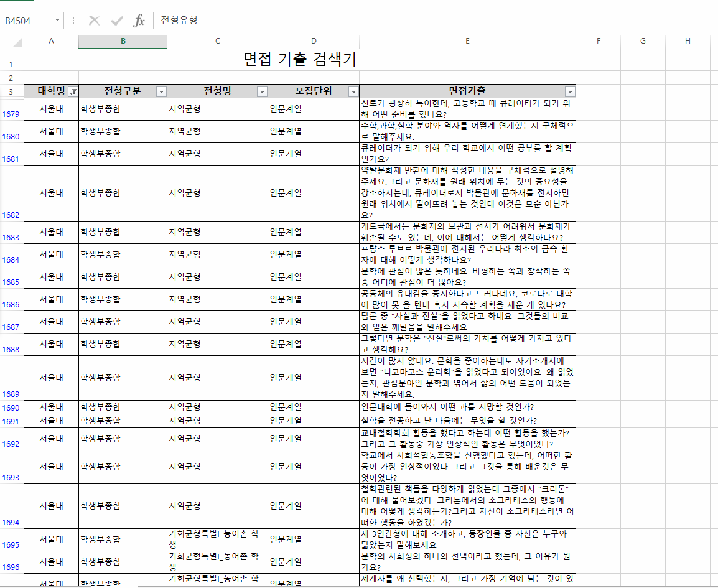The image size is (718, 588).
Task: Select row header 3
Action: tap(11, 91)
